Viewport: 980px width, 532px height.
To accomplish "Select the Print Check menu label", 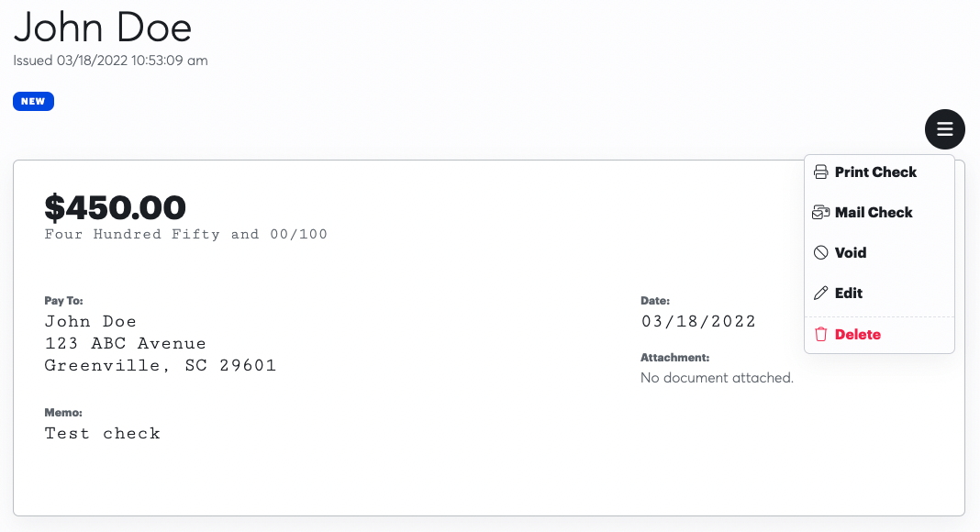I will click(875, 172).
